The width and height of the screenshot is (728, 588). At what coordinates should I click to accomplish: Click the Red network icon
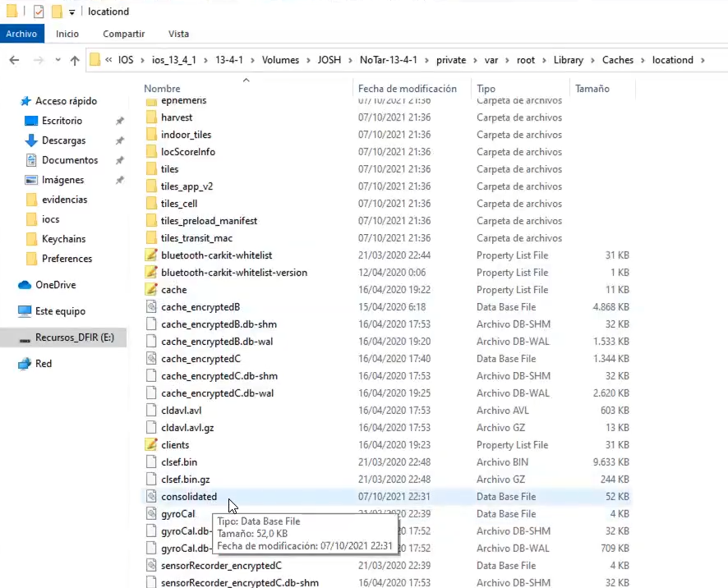pyautogui.click(x=25, y=363)
